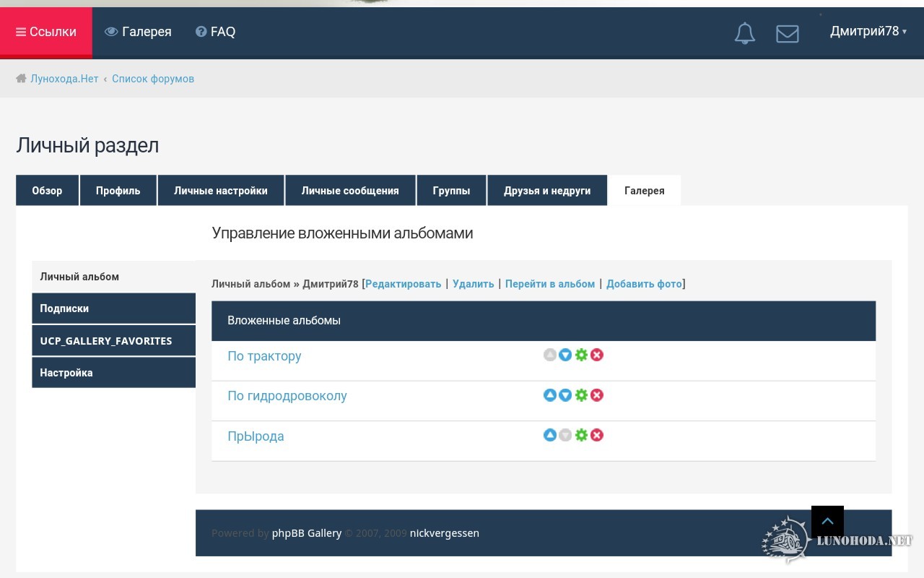Open the Личные сообщения tab
This screenshot has width=924, height=578.
pos(350,191)
